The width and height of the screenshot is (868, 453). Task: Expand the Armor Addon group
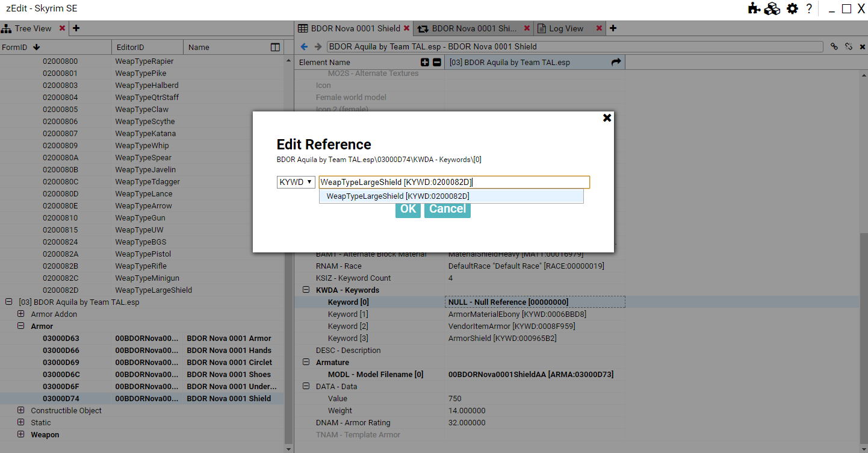pos(21,314)
